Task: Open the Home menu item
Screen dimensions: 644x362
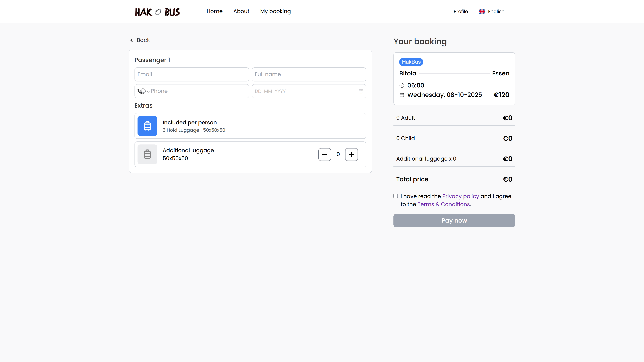Action: pyautogui.click(x=214, y=11)
